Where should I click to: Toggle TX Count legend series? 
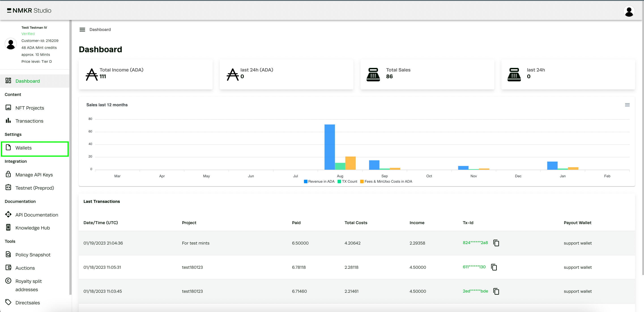coord(347,182)
